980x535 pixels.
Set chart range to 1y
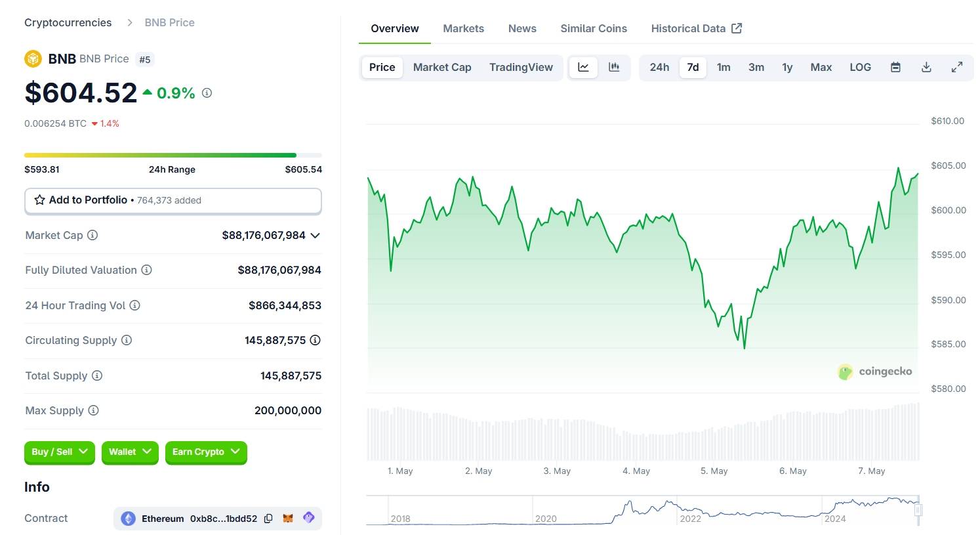coord(787,67)
